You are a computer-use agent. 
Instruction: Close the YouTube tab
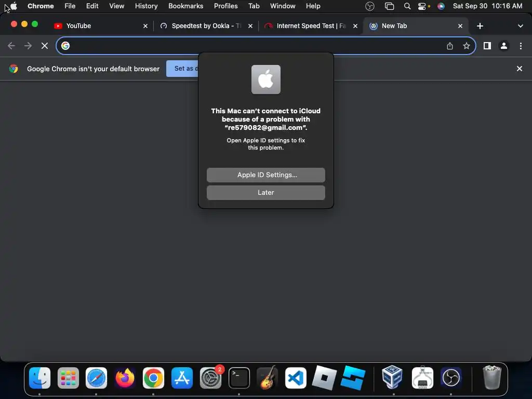pos(145,26)
